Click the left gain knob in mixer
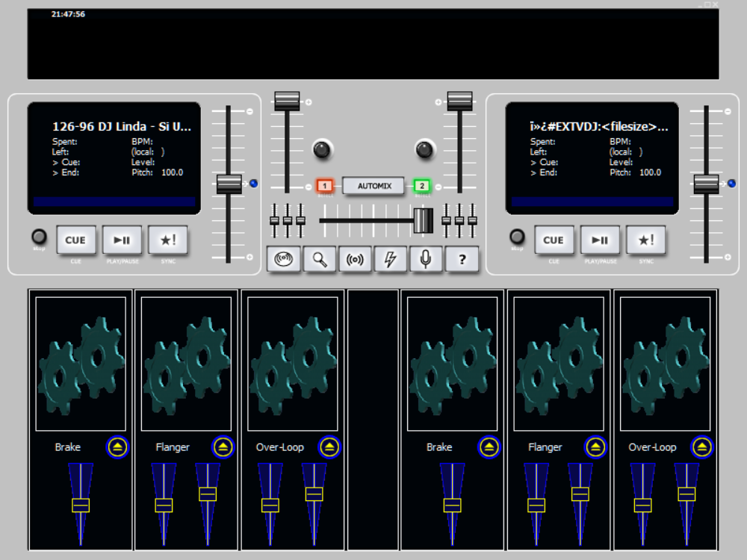The image size is (747, 560). click(322, 149)
